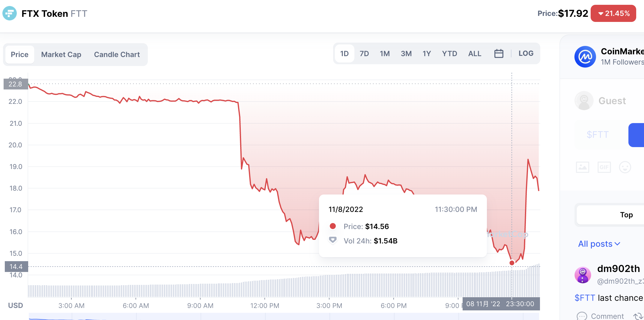Click the GIF attachment icon

click(604, 167)
